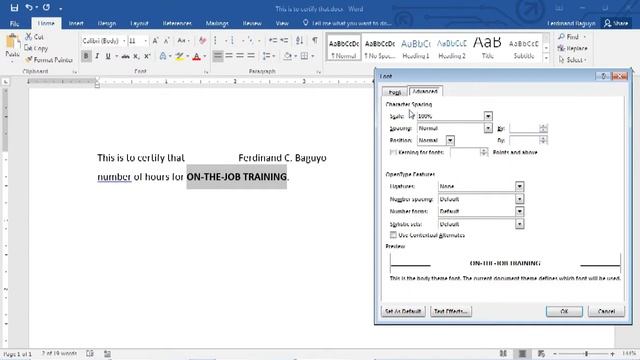Viewport: 640px width, 360px height.
Task: Open the Change Case menu
Action: pos(182,41)
